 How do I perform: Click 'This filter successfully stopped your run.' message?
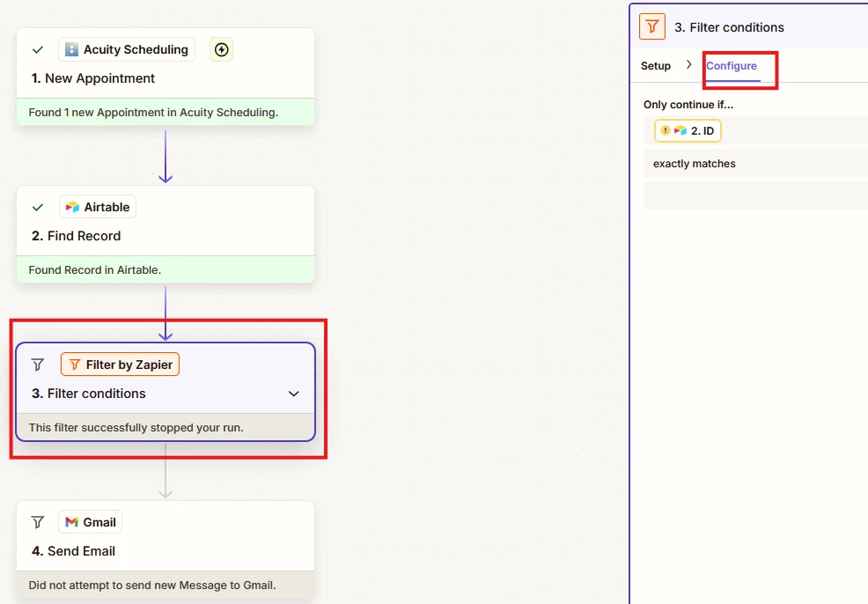pos(136,427)
